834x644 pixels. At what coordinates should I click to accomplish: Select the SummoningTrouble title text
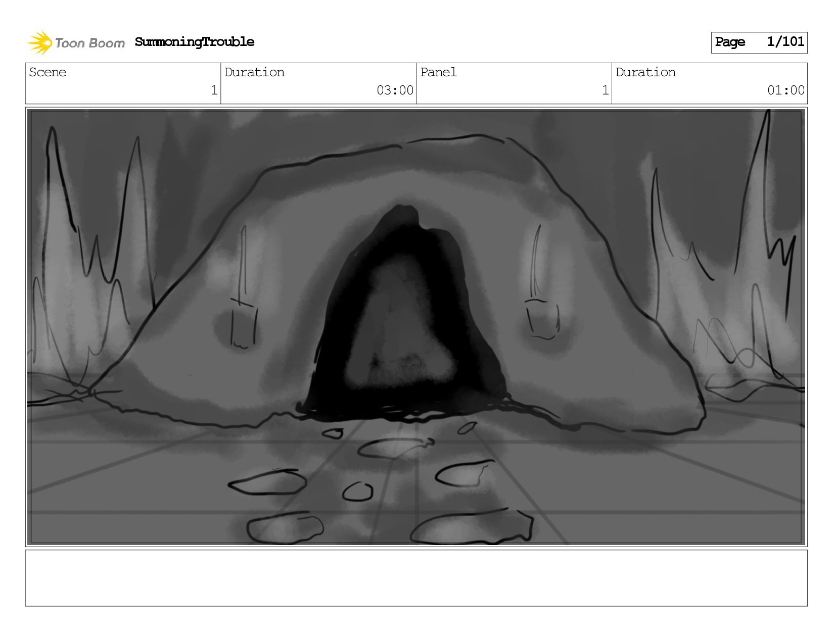pos(195,42)
